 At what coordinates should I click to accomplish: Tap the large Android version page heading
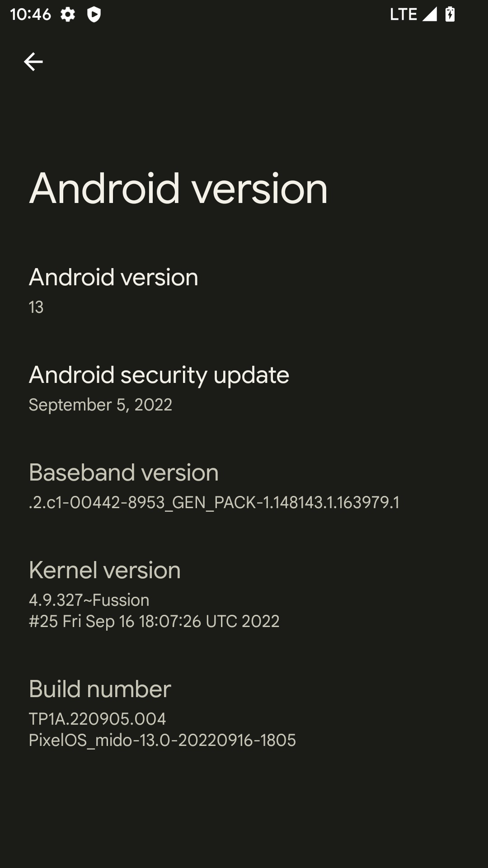[178, 189]
